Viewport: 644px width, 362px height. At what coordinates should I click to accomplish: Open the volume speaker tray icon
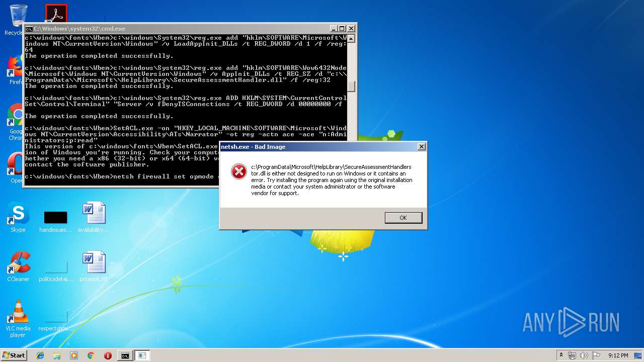pyautogui.click(x=584, y=355)
